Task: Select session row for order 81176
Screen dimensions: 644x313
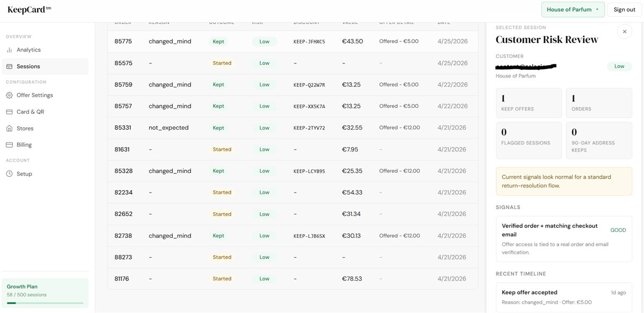Action: (x=292, y=279)
